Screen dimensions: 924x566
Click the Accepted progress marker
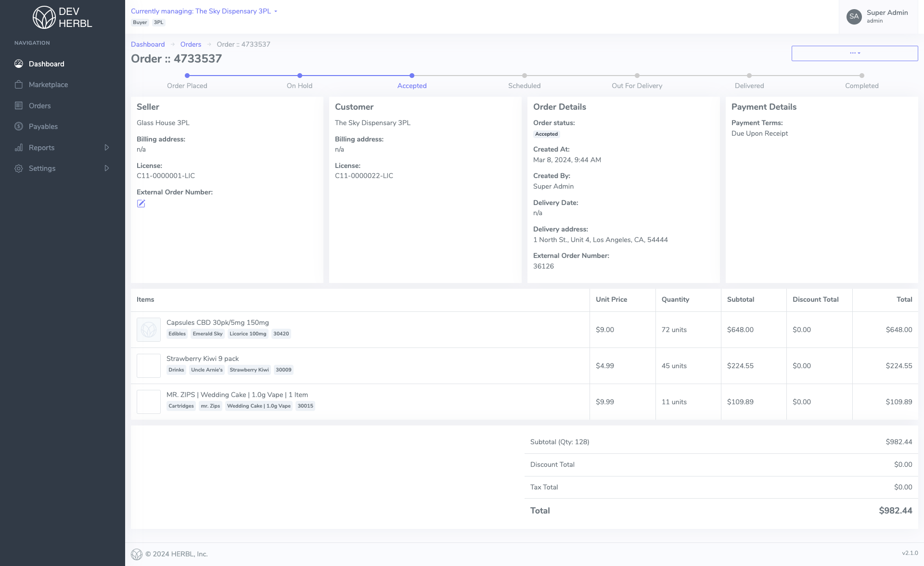point(412,76)
